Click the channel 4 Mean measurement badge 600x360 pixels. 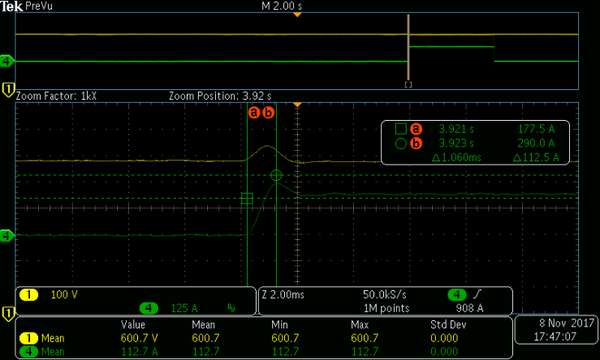29,352
